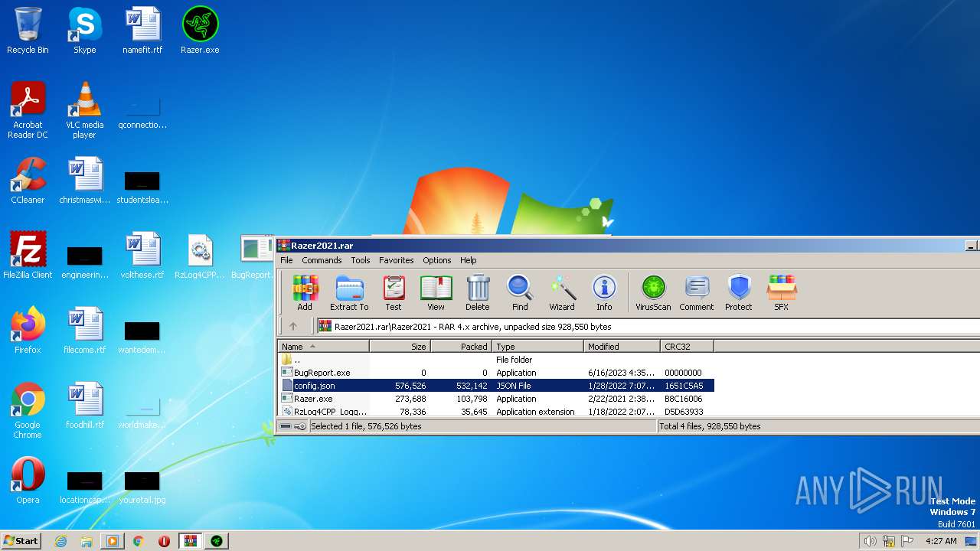Image resolution: width=980 pixels, height=551 pixels.
Task: Select the Google Chrome desktop shortcut
Action: pos(28,410)
